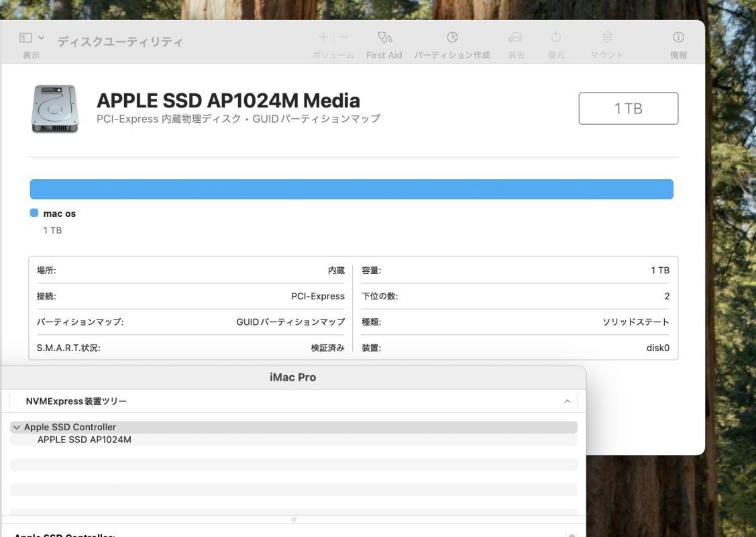Click the 内蔵 location value

coord(336,271)
